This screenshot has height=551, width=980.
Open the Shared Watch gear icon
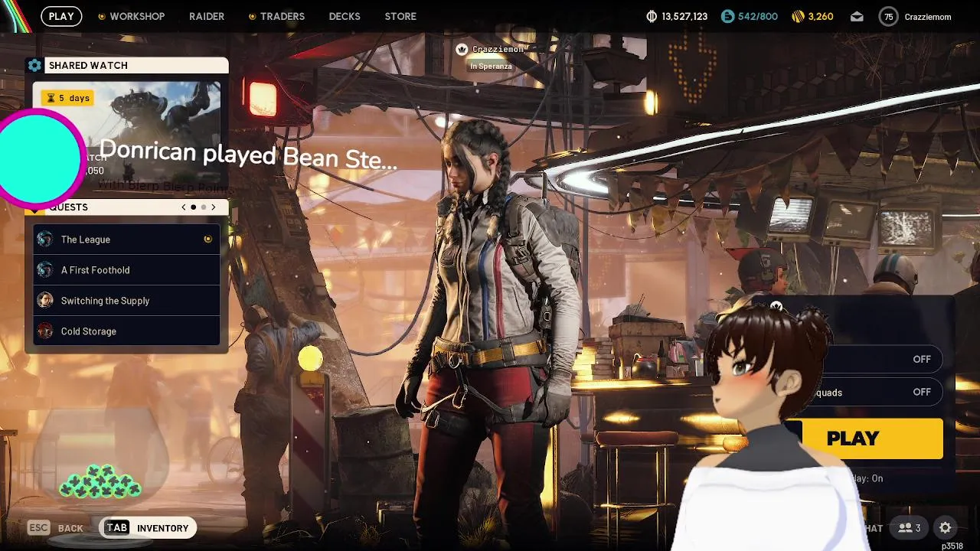point(34,66)
